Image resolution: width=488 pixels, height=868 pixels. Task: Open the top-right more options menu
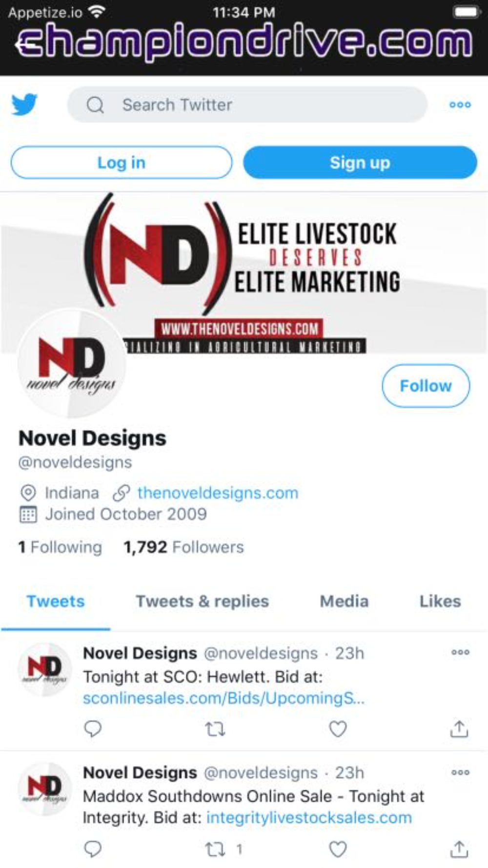[460, 104]
